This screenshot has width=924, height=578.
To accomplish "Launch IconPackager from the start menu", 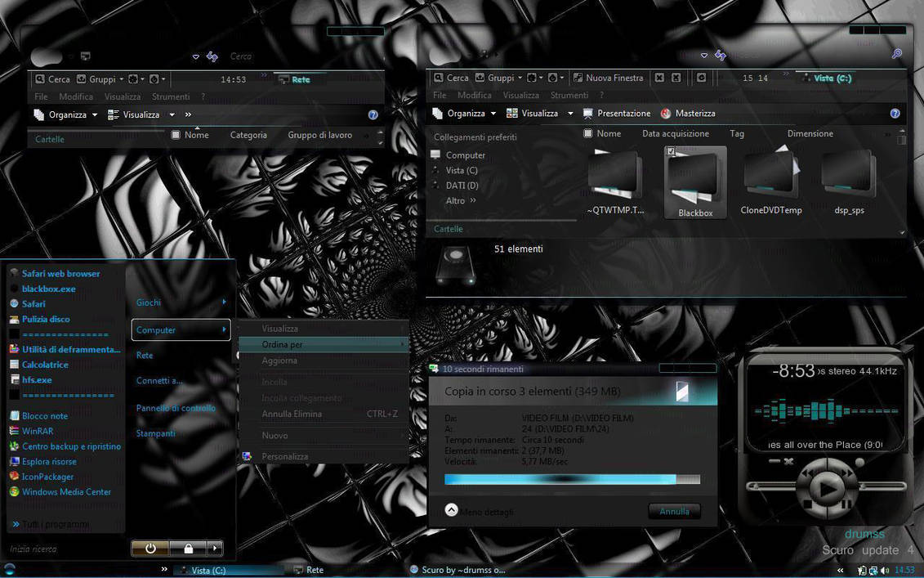I will [47, 477].
